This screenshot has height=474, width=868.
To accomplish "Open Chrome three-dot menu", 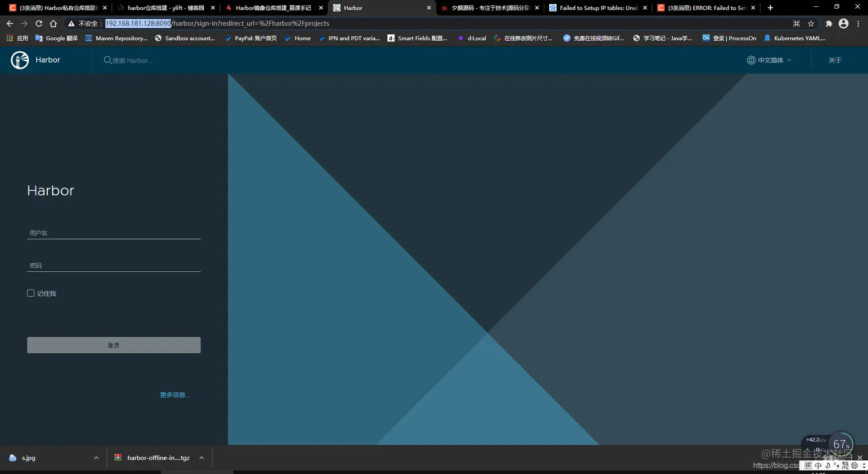I will (x=858, y=24).
